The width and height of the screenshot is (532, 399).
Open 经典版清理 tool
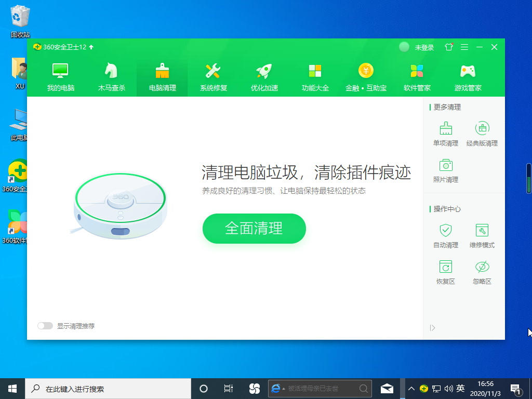[x=482, y=134]
